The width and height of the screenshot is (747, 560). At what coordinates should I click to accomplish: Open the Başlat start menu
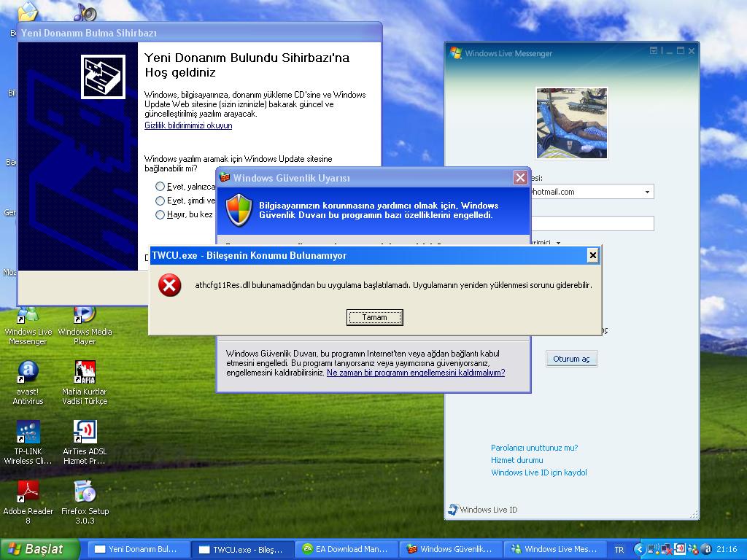[x=39, y=549]
